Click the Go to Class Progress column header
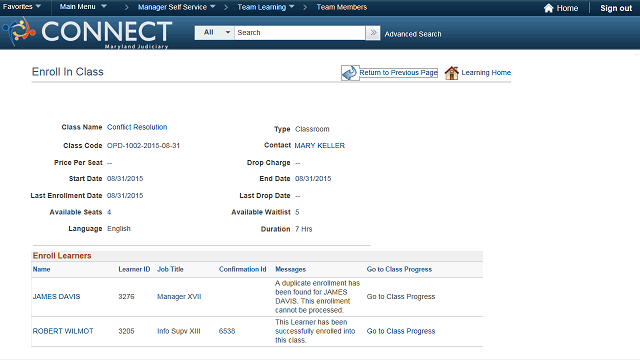This screenshot has height=360, width=640. point(399,269)
